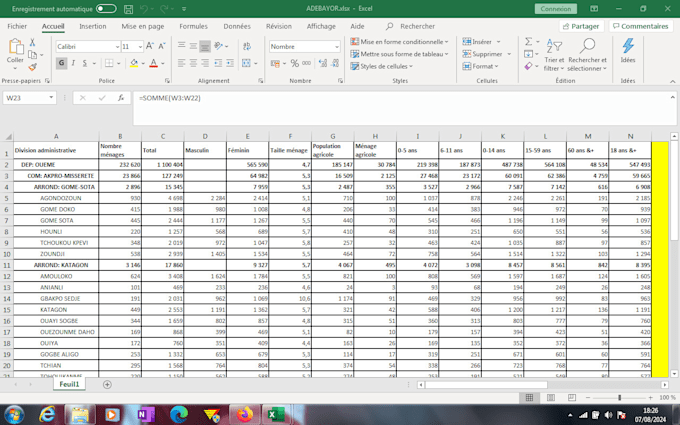This screenshot has width=680, height=425.
Task: Toggle wrap text icon in Alignement
Action: click(x=247, y=46)
